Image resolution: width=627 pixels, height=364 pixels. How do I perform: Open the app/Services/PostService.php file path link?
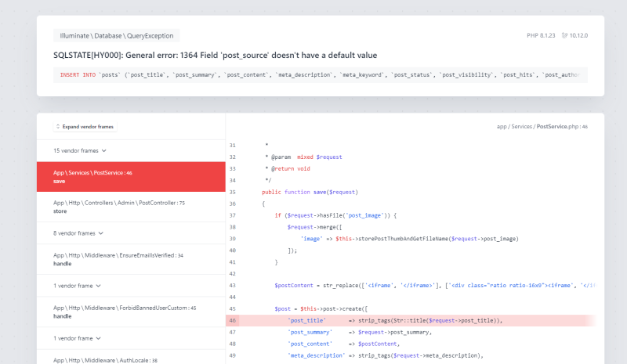pos(542,126)
